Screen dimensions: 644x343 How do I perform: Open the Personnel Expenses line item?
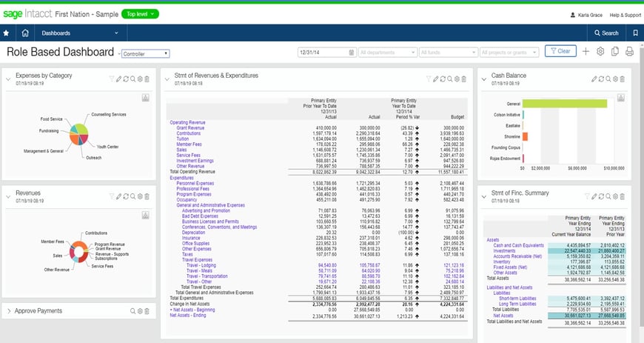195,184
